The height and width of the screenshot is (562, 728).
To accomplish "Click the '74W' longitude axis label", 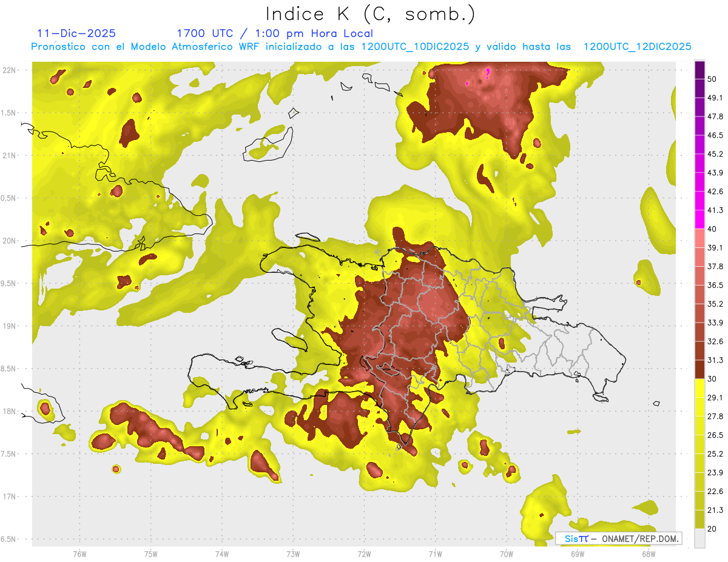I will tap(222, 554).
